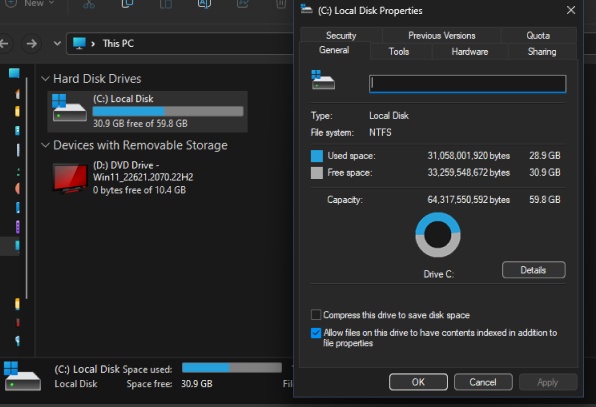Viewport: 596px width, 407px height.
Task: Click the 64,317,550,592 bytes capacity value
Action: click(x=469, y=200)
